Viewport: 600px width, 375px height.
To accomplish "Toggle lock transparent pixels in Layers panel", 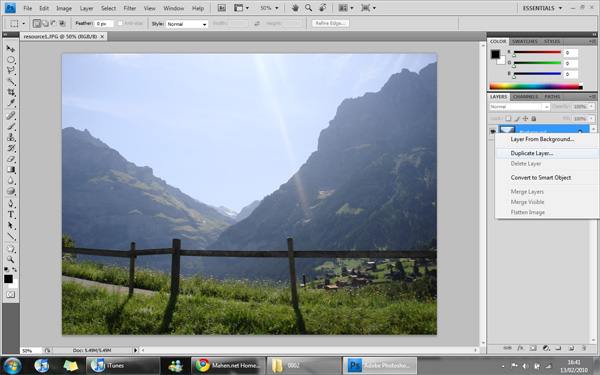I will click(508, 119).
